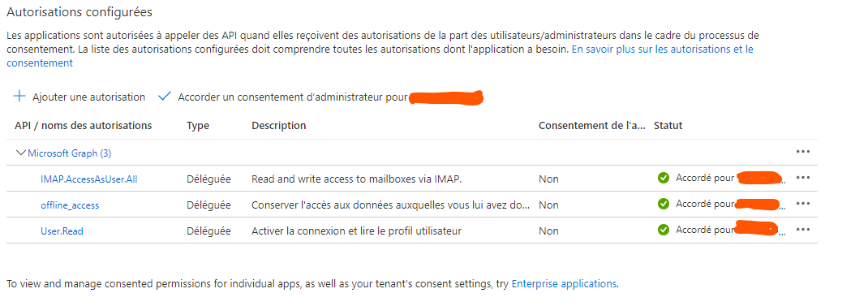This screenshot has width=868, height=306.
Task: Click green granted status icon for offline_access
Action: [664, 204]
